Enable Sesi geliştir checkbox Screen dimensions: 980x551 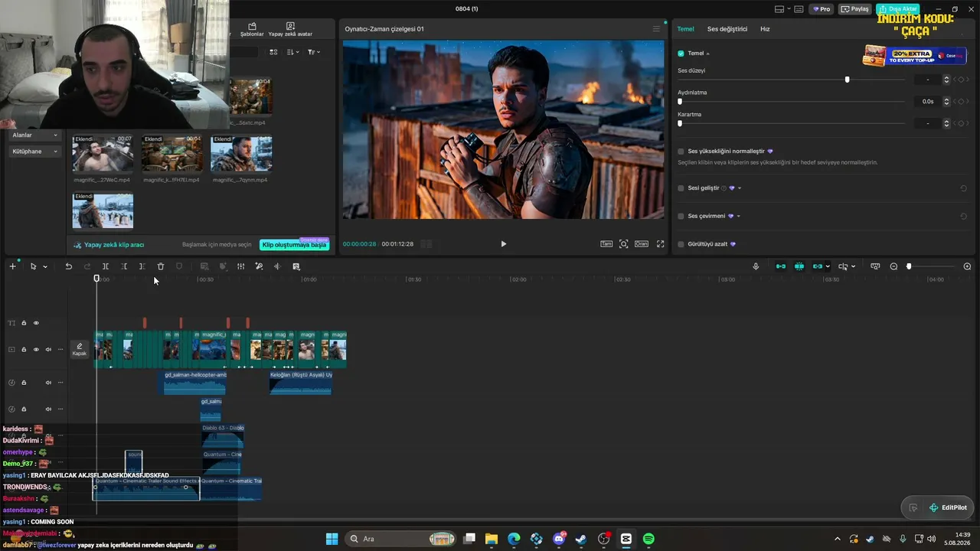point(681,188)
